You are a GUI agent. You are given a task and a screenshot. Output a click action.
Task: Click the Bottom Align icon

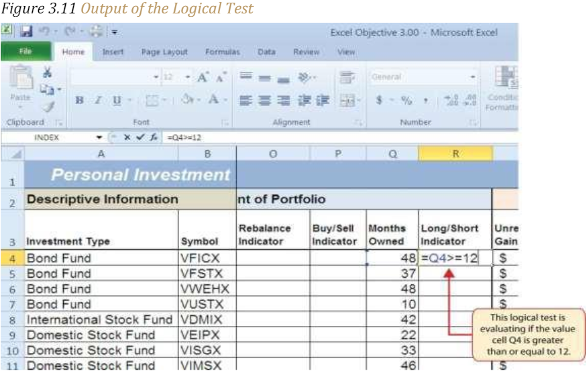[283, 79]
